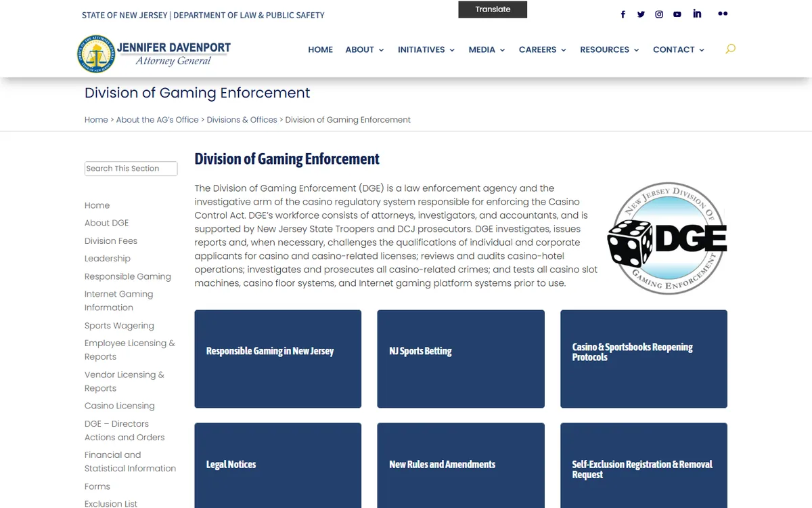The image size is (812, 508).
Task: Open the Flickr social icon
Action: coord(723,14)
